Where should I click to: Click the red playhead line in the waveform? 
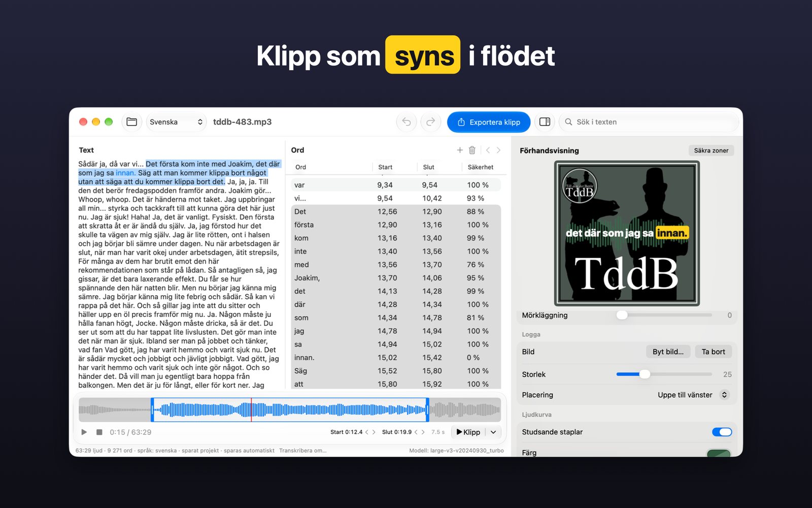point(251,409)
